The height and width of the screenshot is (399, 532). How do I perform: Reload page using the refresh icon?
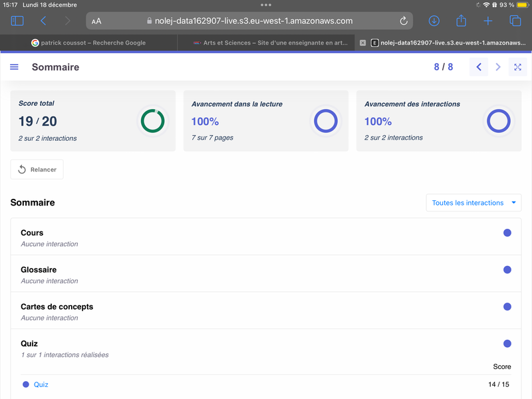tap(404, 21)
